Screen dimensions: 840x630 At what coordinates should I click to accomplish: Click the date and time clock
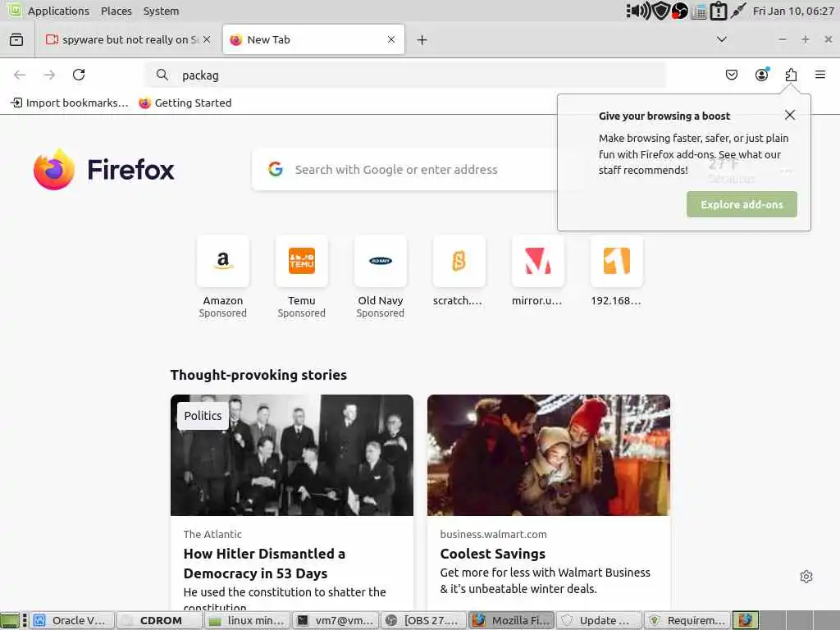tap(793, 11)
